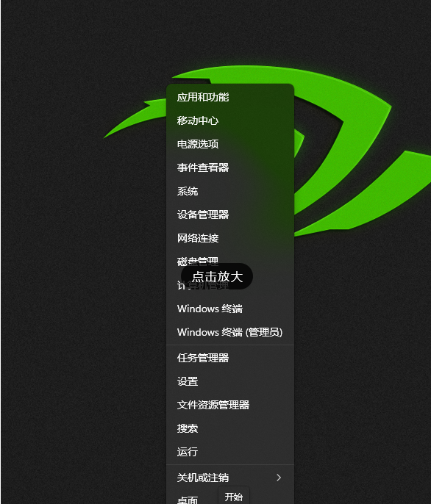Open 电源选项

point(230,144)
